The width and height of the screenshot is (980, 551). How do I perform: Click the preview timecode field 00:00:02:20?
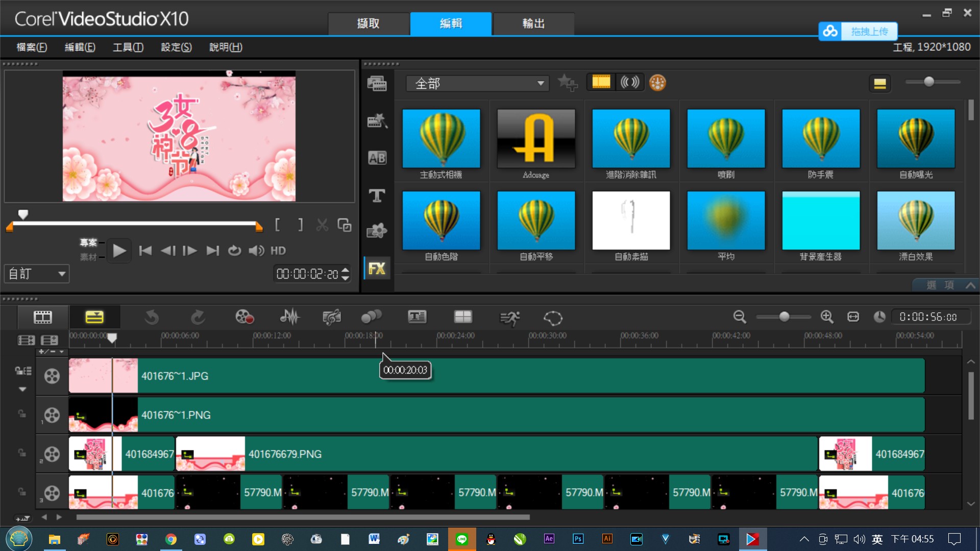(307, 274)
